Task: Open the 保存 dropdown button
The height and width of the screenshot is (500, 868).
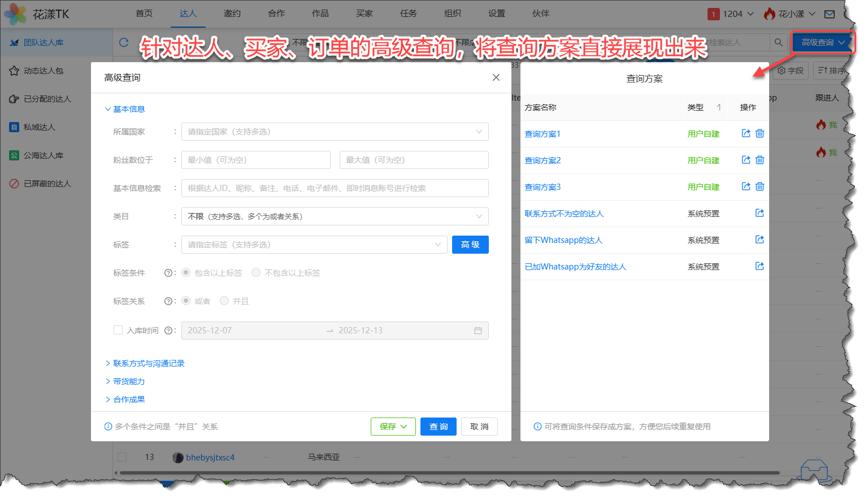Action: [393, 427]
